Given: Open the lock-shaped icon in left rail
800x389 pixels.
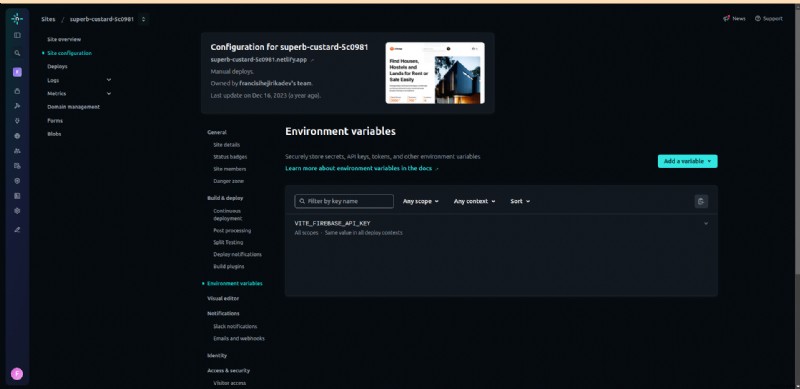Looking at the screenshot, I should 17,91.
